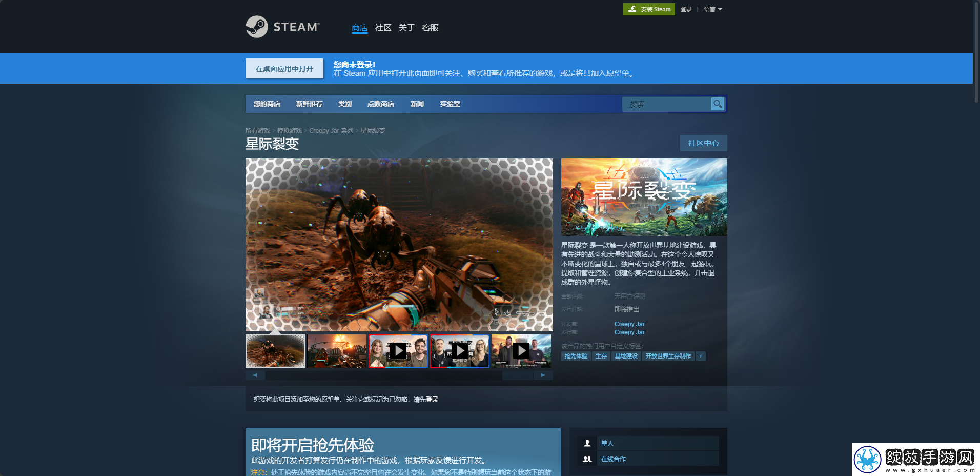Open the 社区 community menu
The height and width of the screenshot is (476, 980).
tap(383, 28)
